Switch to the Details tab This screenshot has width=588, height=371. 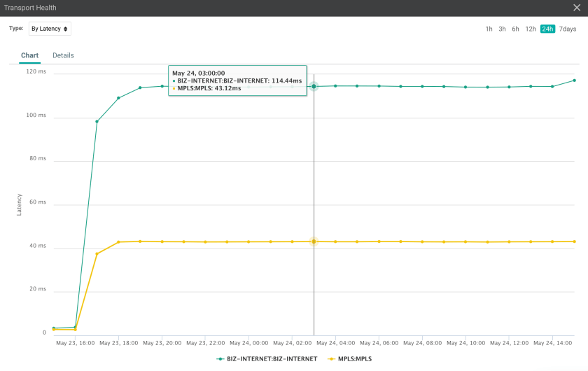click(63, 55)
